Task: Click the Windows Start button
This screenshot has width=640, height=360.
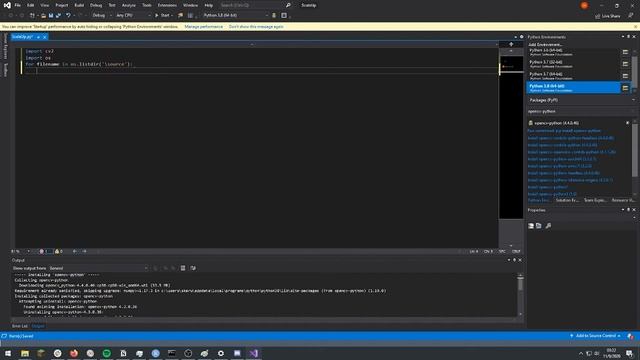Action: click(8, 353)
